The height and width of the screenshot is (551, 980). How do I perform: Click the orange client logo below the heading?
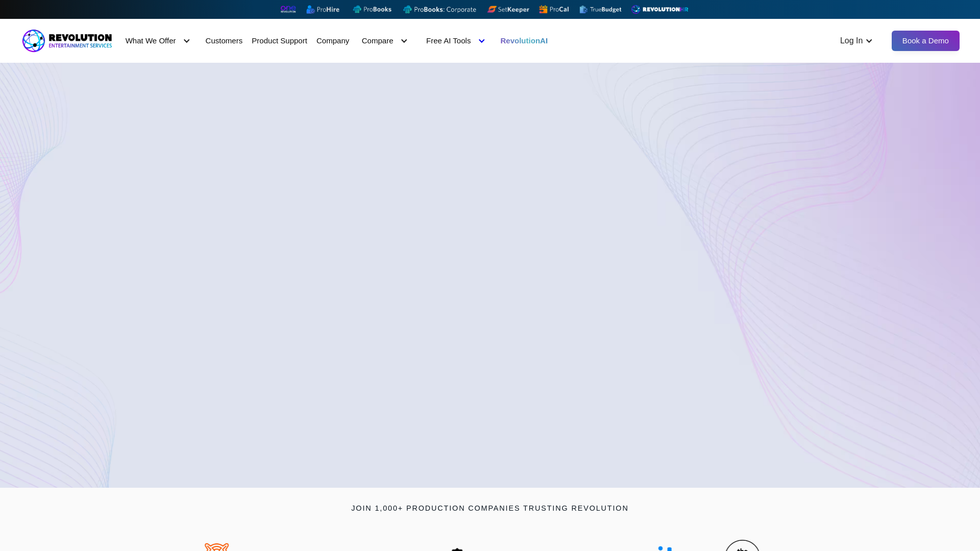pos(217,547)
